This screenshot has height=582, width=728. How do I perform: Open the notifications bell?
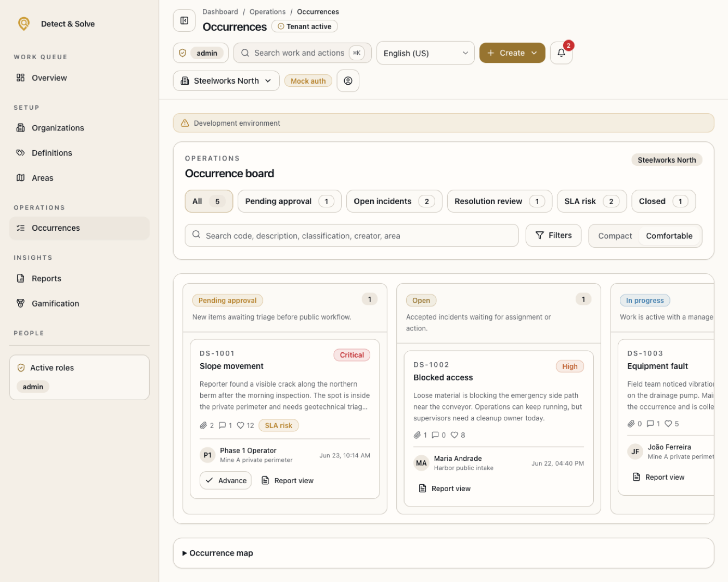[x=561, y=53]
